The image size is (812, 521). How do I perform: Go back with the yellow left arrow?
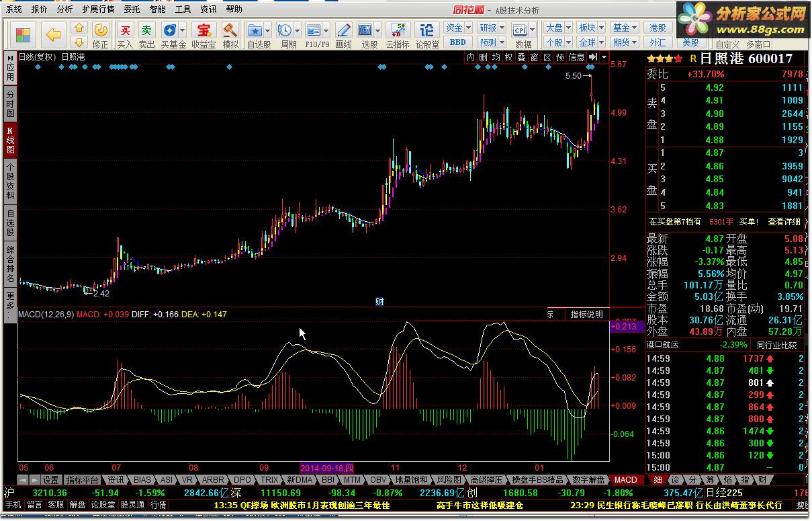point(54,34)
